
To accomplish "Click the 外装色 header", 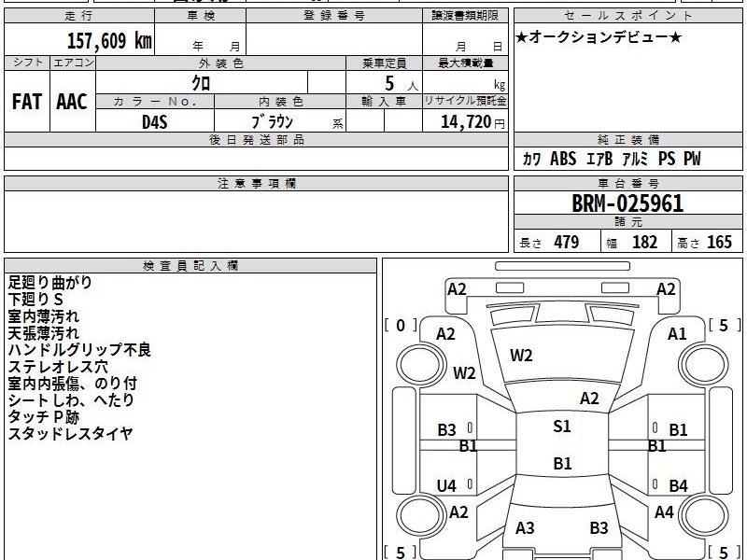I will pos(220,63).
